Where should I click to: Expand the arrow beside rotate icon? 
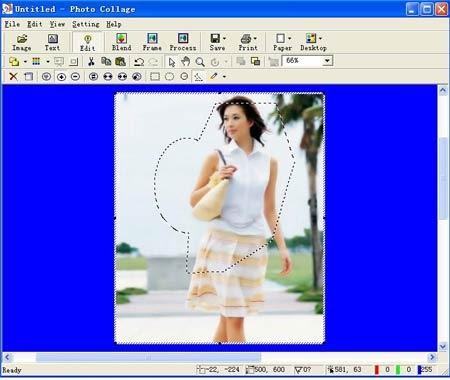coord(226,62)
